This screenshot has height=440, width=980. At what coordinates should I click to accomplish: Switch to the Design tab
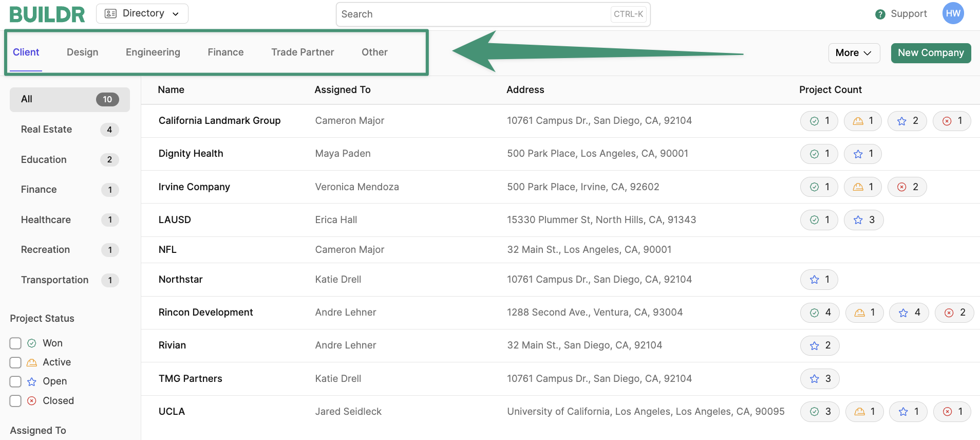tap(83, 52)
